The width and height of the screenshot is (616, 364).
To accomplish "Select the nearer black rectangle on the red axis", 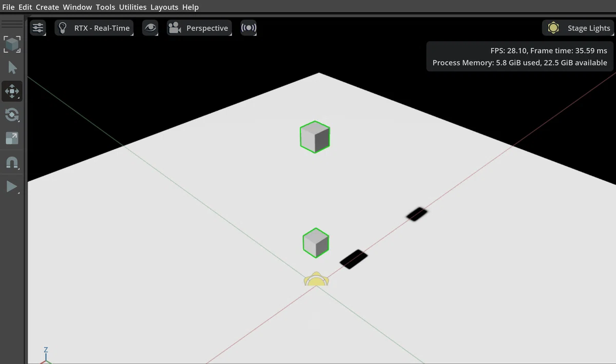I will click(354, 259).
